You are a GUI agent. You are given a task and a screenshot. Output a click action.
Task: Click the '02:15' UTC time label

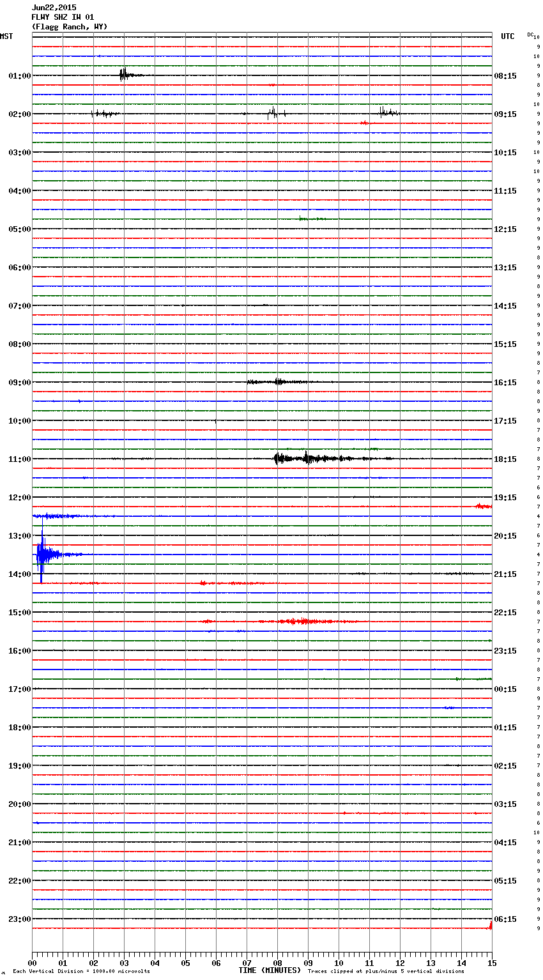tap(505, 766)
